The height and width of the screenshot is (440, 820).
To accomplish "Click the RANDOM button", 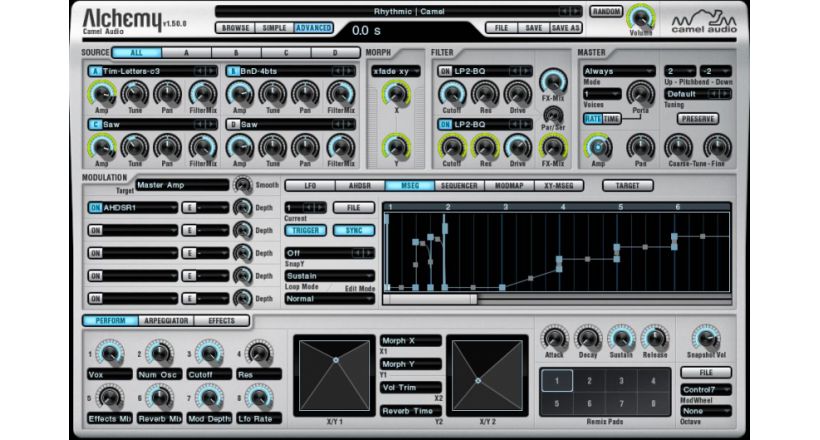I will (606, 12).
